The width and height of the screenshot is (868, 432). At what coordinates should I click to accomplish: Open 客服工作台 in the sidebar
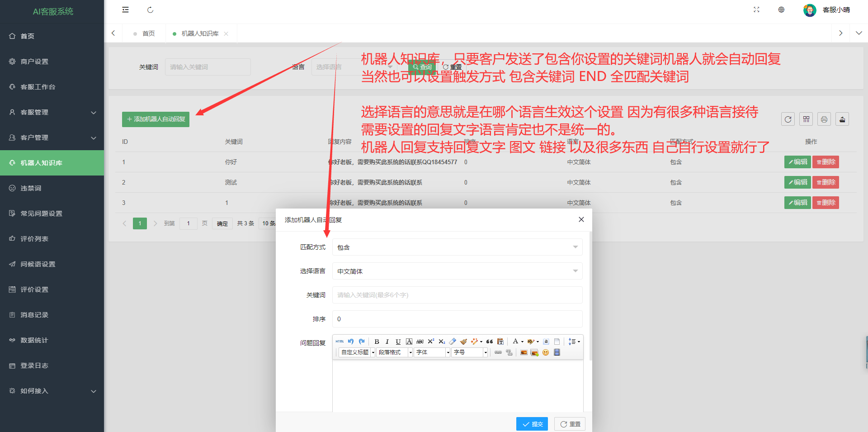tap(52, 87)
